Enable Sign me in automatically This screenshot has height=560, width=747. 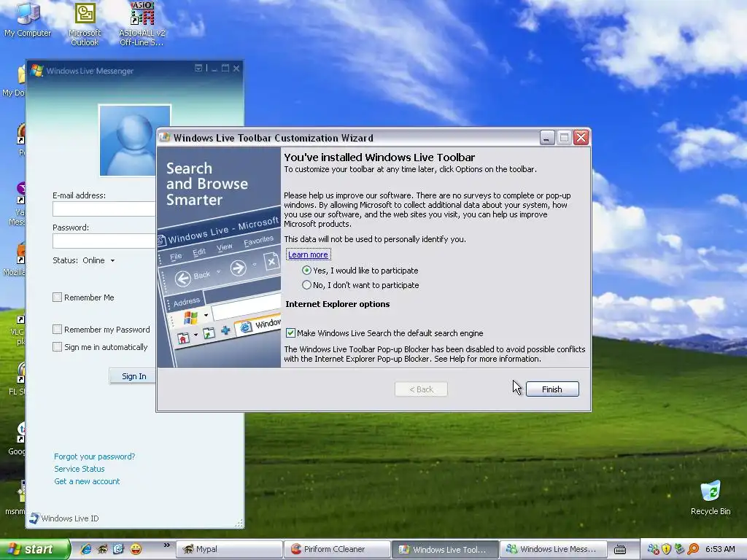57,346
